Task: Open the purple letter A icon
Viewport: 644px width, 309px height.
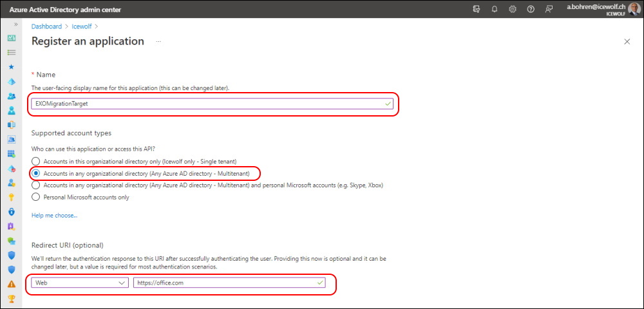Action: coord(12,227)
